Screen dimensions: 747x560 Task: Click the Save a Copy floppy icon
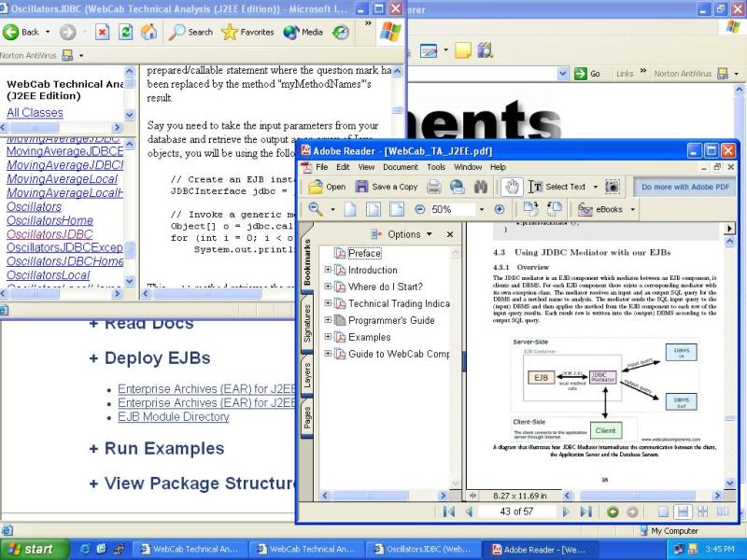click(361, 187)
